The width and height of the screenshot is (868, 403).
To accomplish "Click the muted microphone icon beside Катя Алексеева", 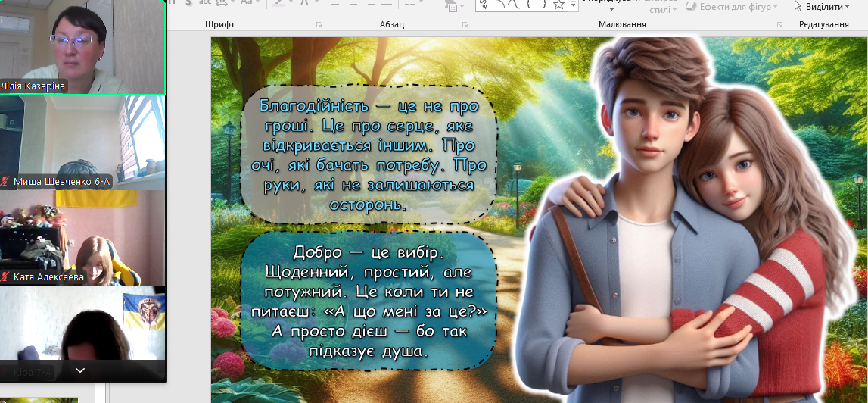I will (5, 277).
